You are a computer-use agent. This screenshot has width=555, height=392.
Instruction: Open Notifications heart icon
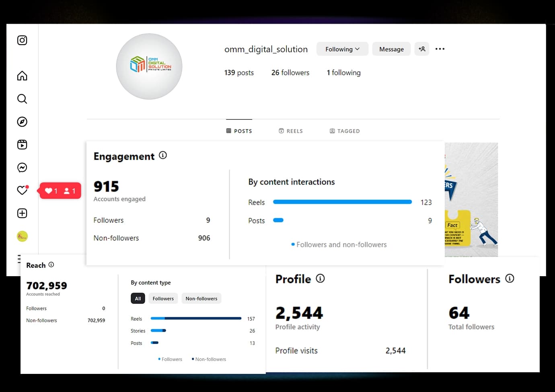(22, 190)
